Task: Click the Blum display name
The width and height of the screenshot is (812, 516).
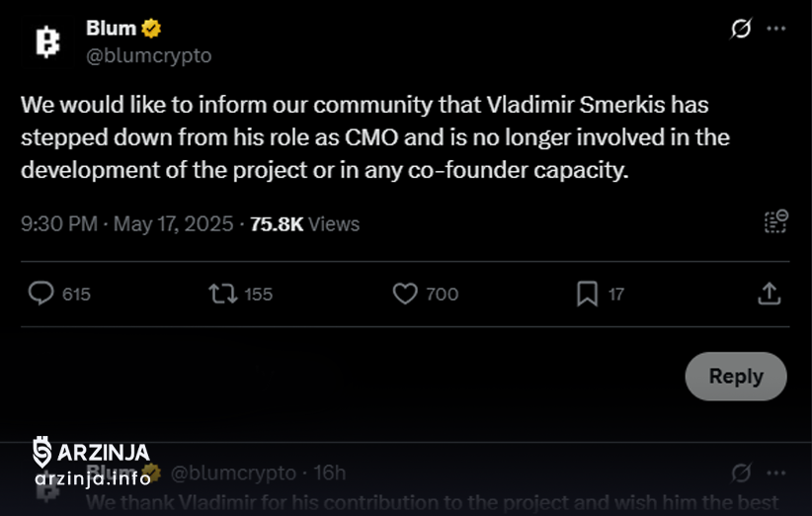Action: 111,28
